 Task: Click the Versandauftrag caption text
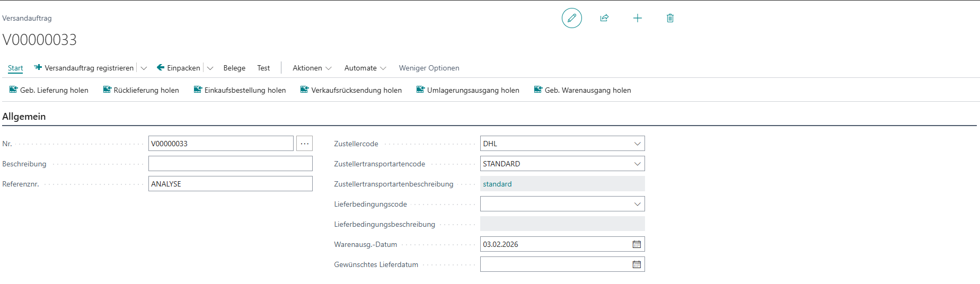[27, 18]
